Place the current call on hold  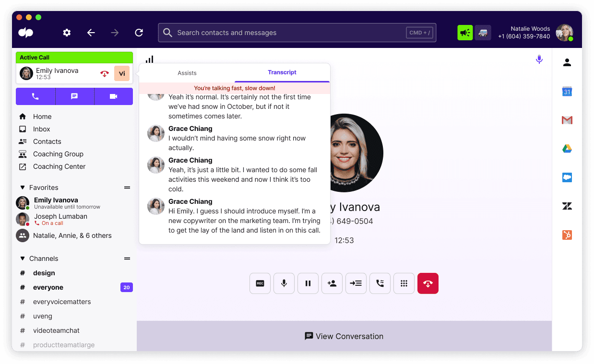tap(308, 283)
